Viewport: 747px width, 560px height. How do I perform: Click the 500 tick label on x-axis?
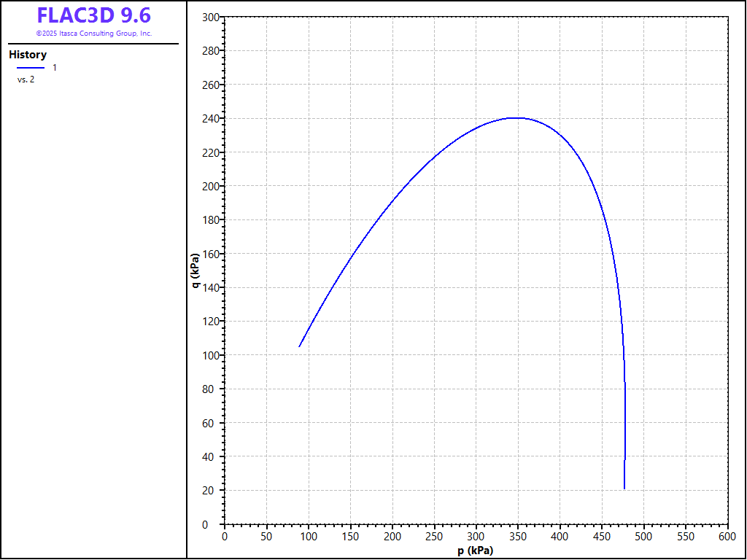[x=643, y=536]
